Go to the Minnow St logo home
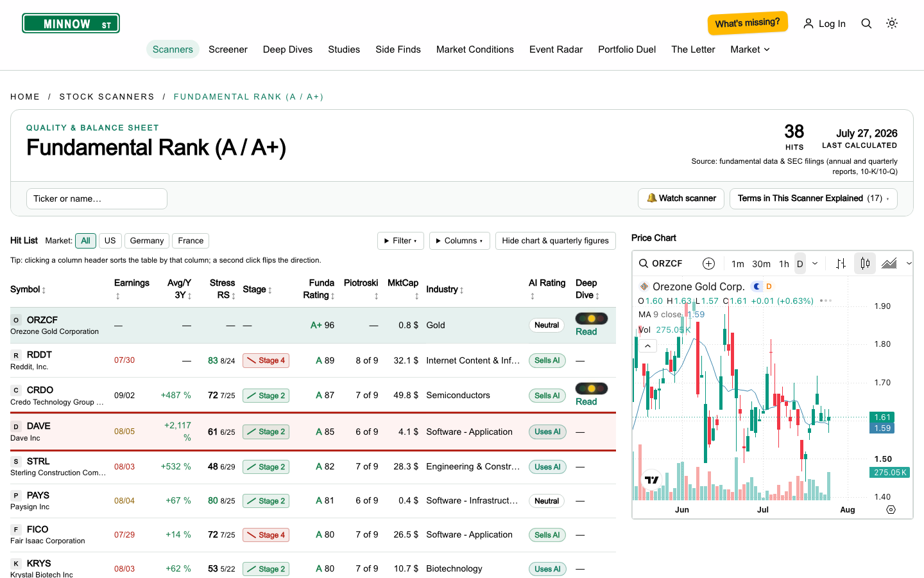The width and height of the screenshot is (924, 578). pos(71,24)
